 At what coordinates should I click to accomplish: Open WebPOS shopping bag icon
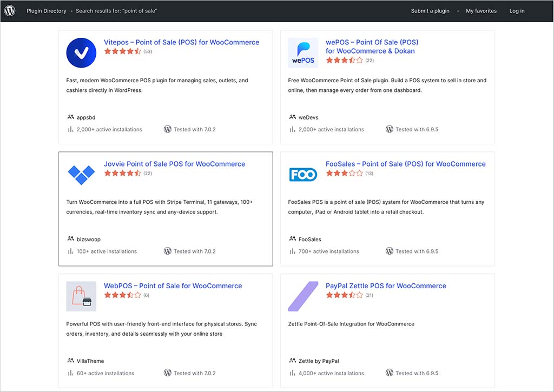[x=81, y=296]
